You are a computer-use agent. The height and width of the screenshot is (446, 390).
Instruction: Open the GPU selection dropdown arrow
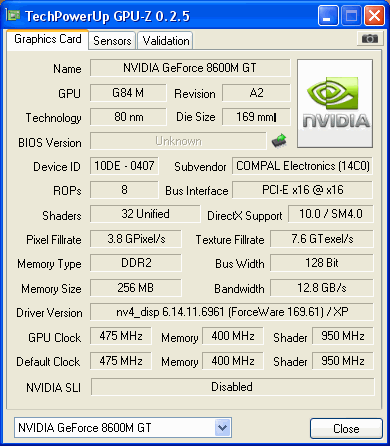(x=222, y=427)
